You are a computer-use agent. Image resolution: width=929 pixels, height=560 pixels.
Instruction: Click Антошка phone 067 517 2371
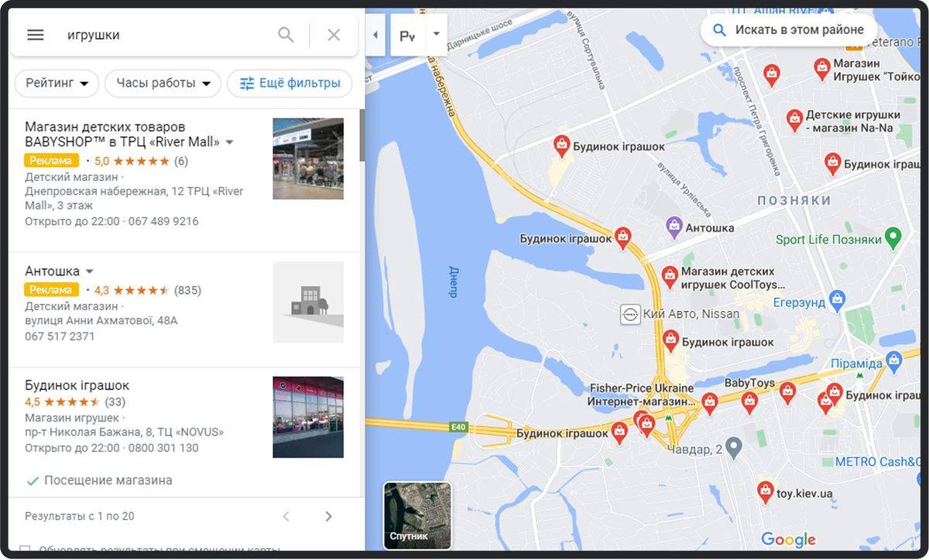(x=60, y=336)
